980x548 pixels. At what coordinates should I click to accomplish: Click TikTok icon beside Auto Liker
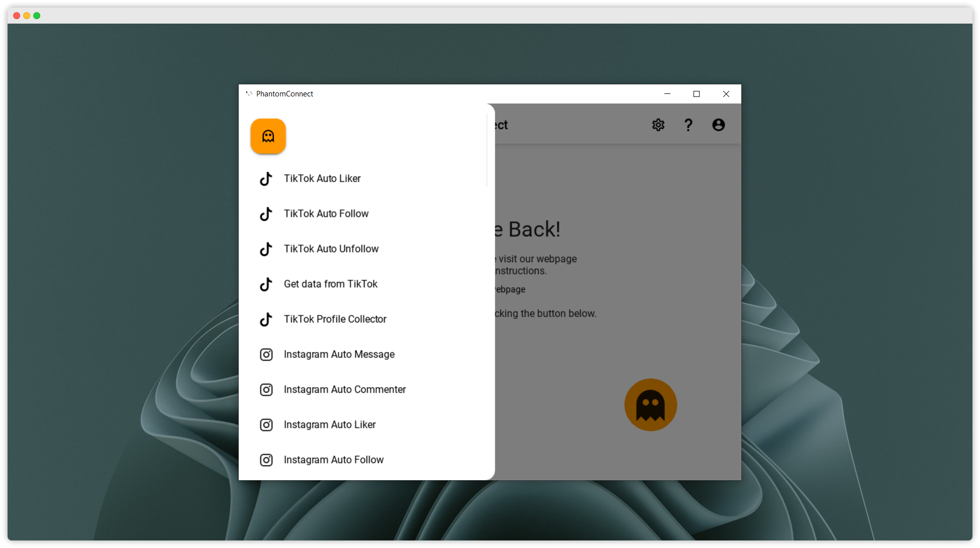tap(266, 179)
